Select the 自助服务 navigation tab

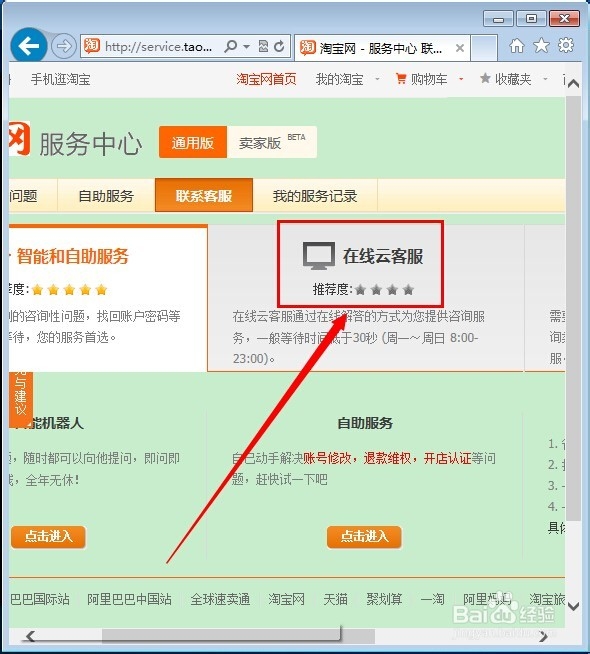point(106,196)
